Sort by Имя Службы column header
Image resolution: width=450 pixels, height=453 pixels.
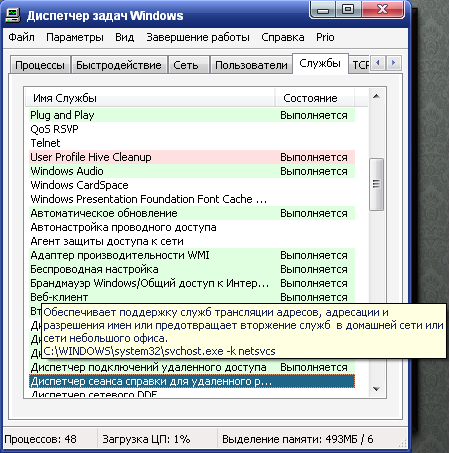click(150, 98)
